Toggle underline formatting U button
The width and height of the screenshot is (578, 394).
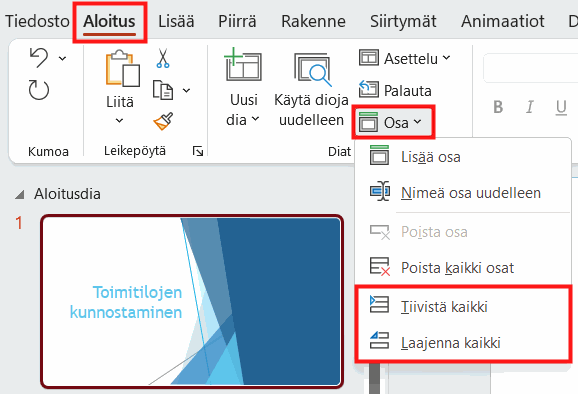click(561, 107)
